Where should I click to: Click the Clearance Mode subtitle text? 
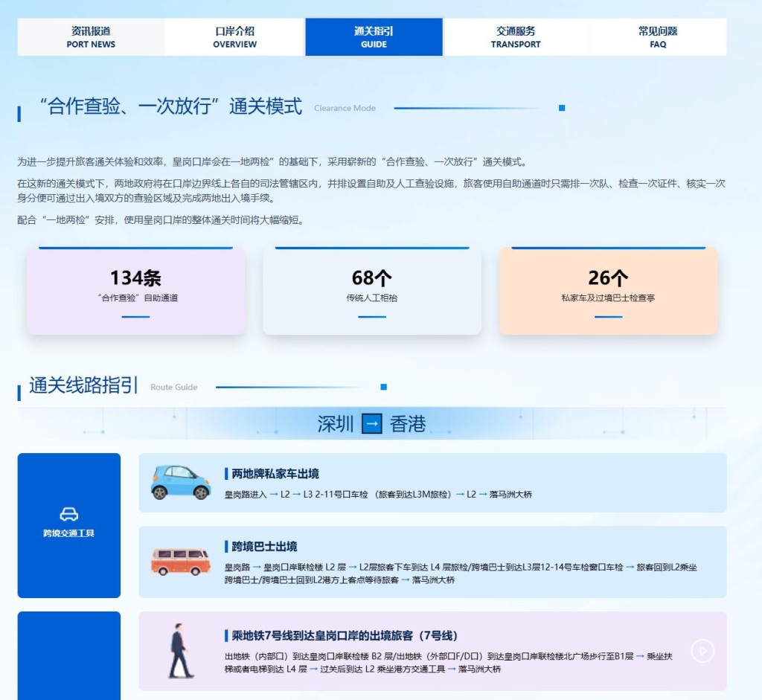tap(345, 109)
